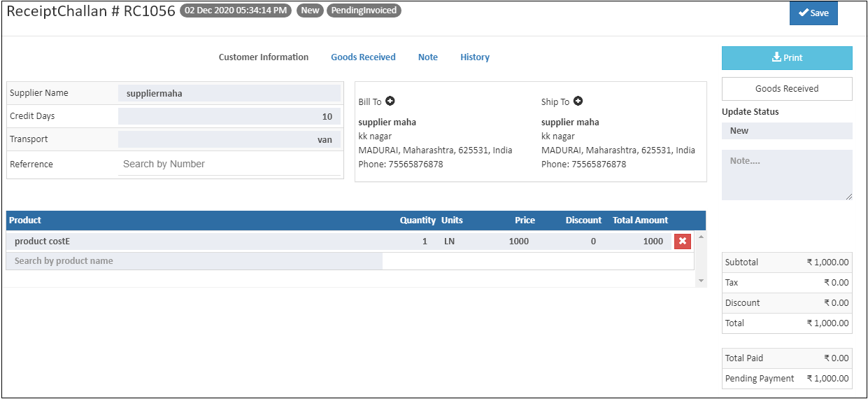868x399 pixels.
Task: Save the receipt challan
Action: coord(813,13)
